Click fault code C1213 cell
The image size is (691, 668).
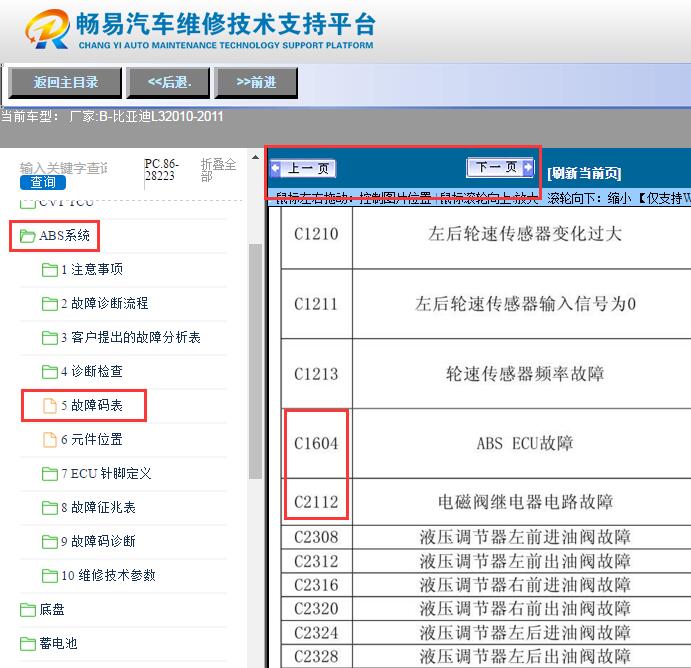pyautogui.click(x=316, y=374)
